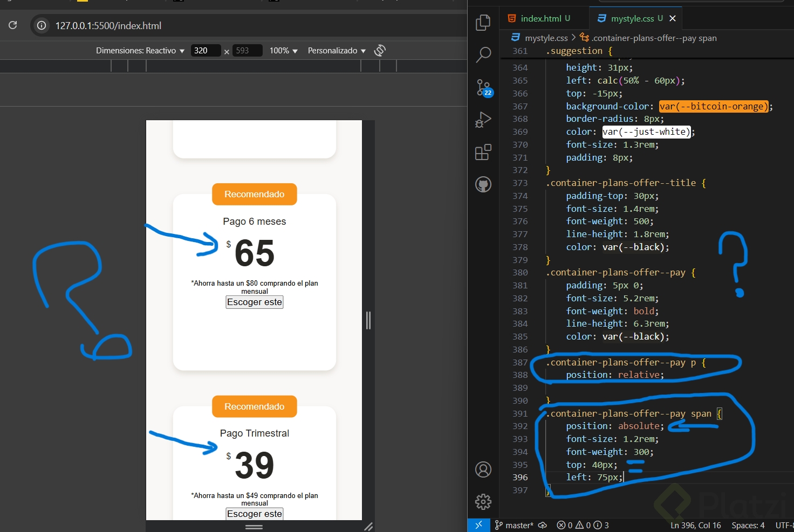Open the Extensions view
The height and width of the screenshot is (532, 794).
coord(483,152)
